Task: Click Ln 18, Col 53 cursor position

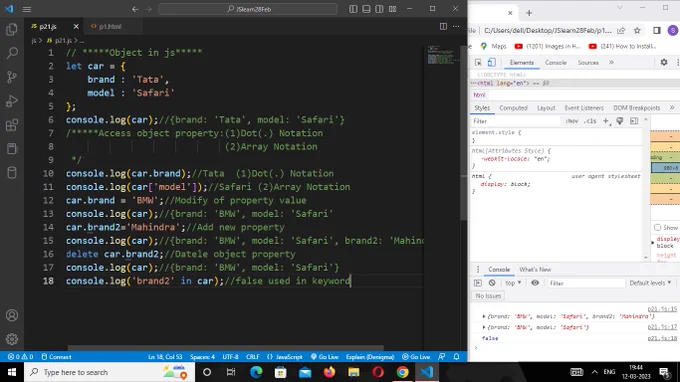Action: pos(165,357)
